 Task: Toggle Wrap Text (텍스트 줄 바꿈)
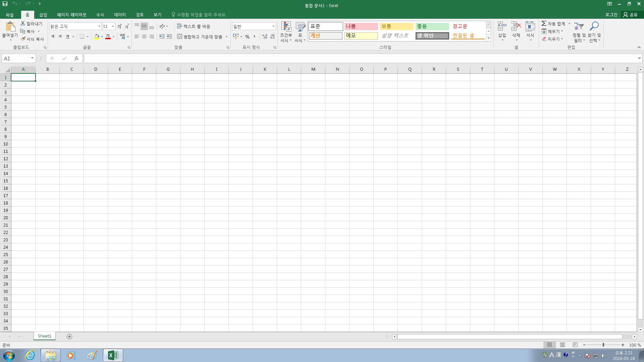[x=194, y=26]
